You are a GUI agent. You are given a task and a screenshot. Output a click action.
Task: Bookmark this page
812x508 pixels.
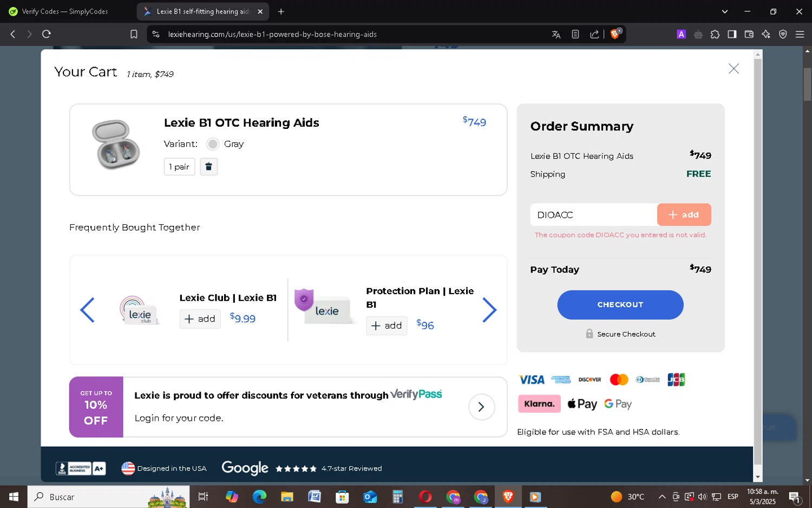(134, 34)
